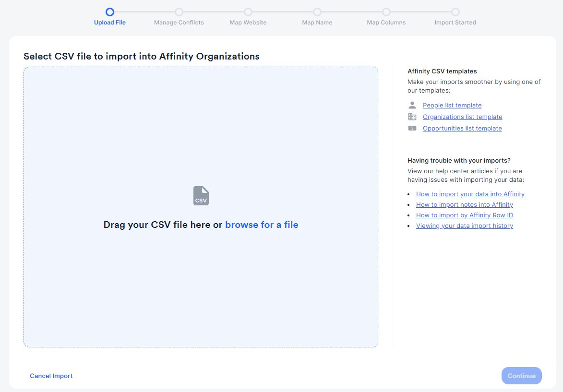Click the Import Started step circle
Screen dimensions: 563x392
point(455,12)
